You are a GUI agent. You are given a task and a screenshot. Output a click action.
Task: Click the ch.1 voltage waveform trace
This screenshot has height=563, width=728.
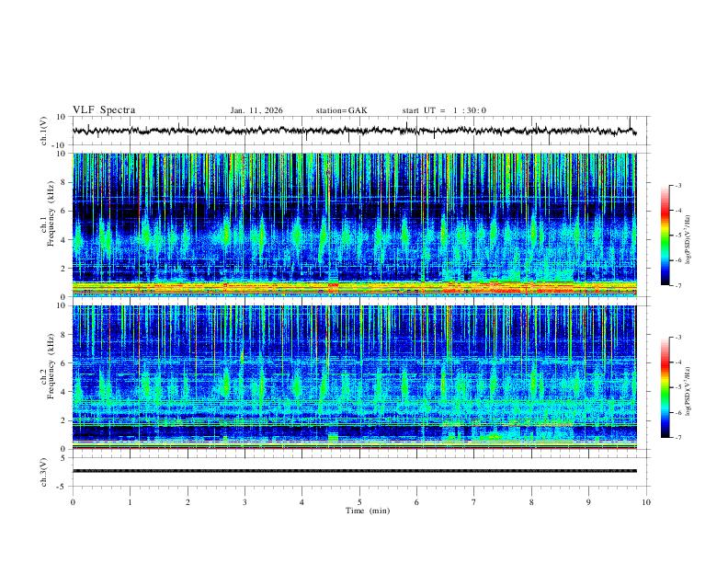pyautogui.click(x=354, y=131)
